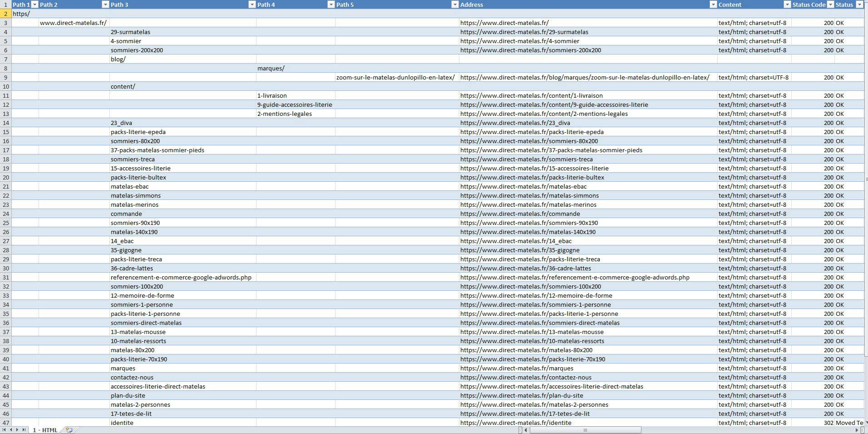Image resolution: width=868 pixels, height=434 pixels.
Task: Open Path 1 filter dropdown
Action: click(x=35, y=5)
